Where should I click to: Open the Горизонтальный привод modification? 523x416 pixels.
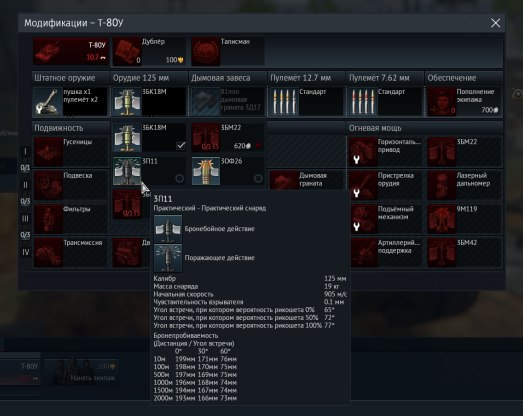385,152
